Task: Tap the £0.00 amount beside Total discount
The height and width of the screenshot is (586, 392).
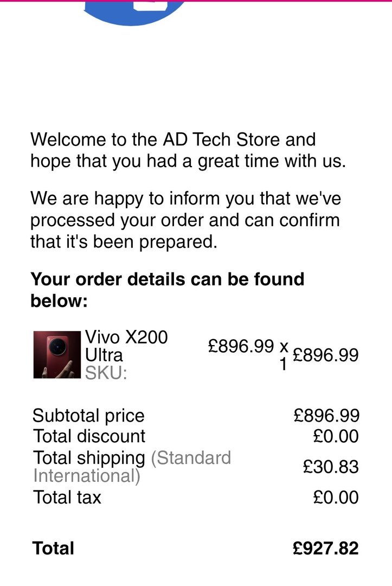Action: 336,436
